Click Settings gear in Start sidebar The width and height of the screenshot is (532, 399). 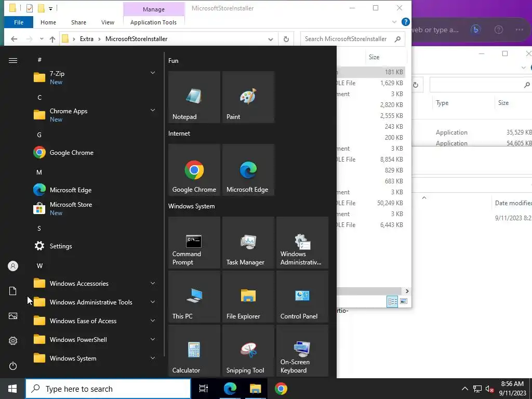pyautogui.click(x=13, y=341)
